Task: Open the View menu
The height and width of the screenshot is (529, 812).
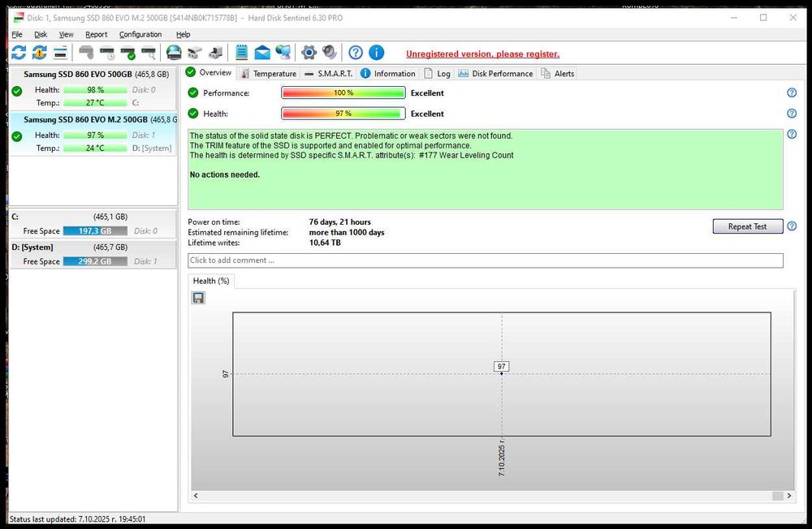Action: 67,34
